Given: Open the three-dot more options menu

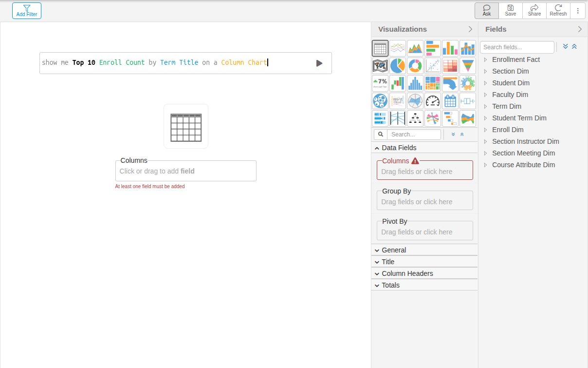Looking at the screenshot, I should (x=578, y=10).
